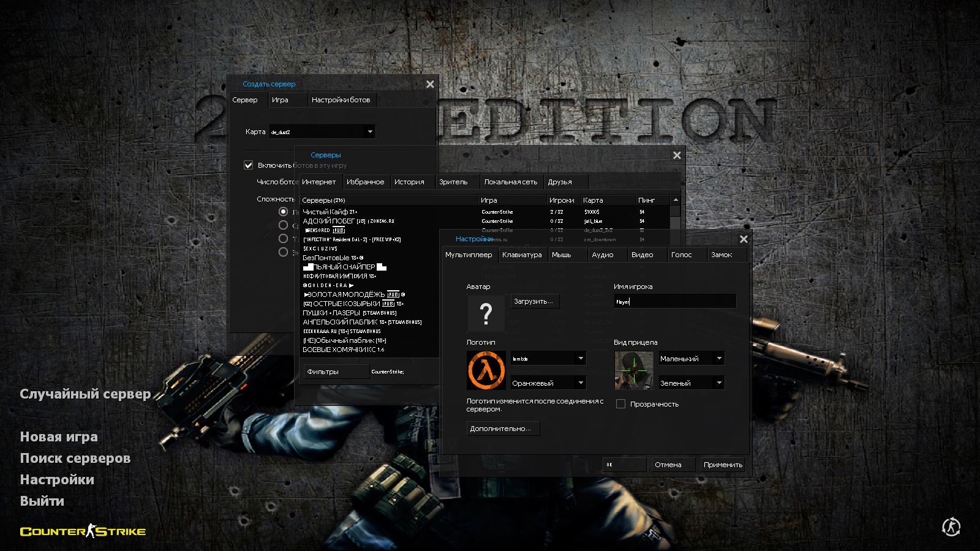Click the orange lambda logo preview
The width and height of the screenshot is (980, 551).
(x=486, y=370)
